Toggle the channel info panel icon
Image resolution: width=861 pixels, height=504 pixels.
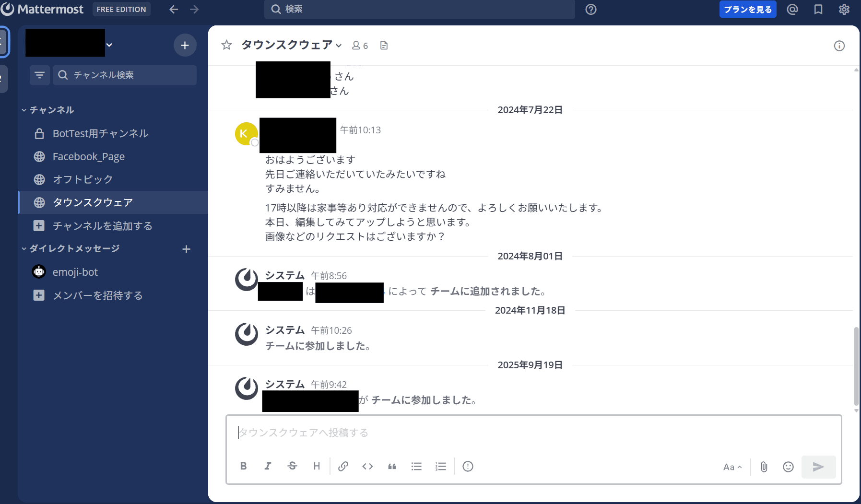[x=839, y=46]
